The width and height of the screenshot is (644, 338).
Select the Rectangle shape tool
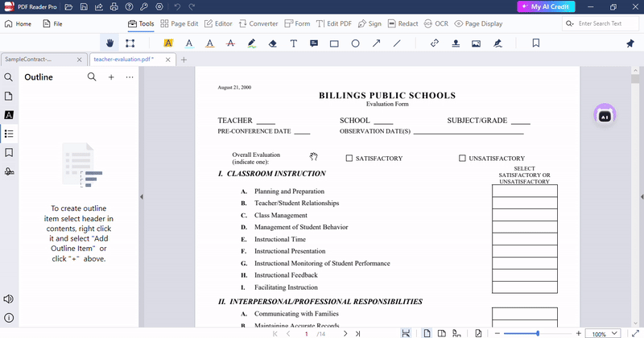click(x=334, y=43)
